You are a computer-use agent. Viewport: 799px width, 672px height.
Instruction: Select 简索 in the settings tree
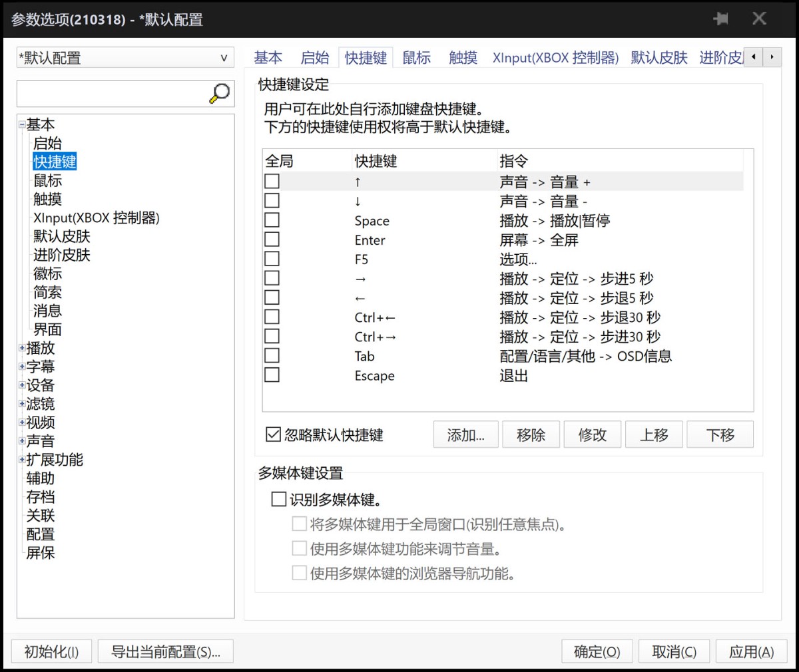(47, 292)
